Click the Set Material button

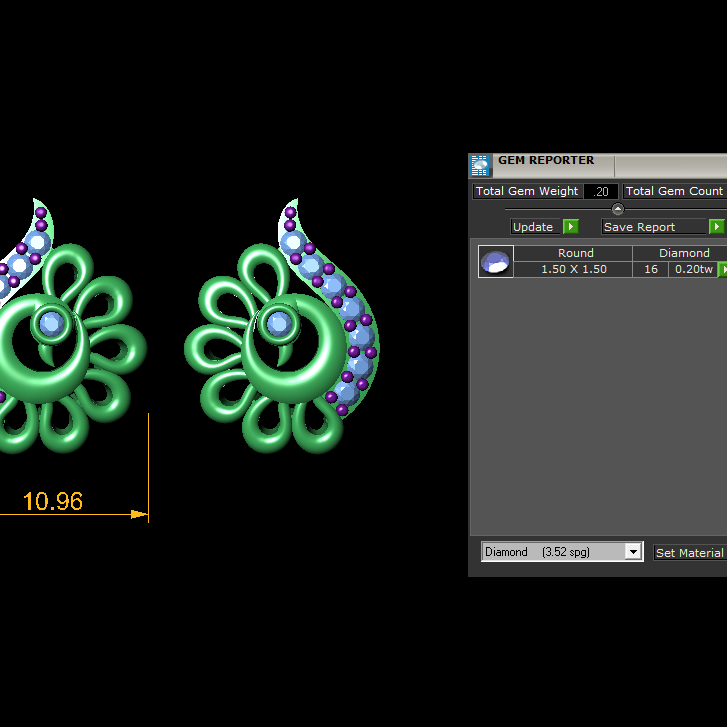point(689,553)
